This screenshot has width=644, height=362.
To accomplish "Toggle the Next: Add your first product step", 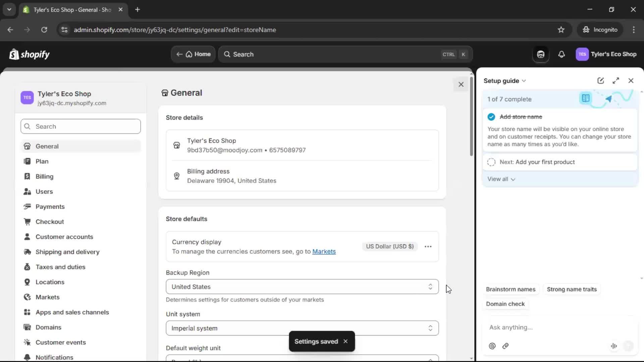I will (491, 162).
